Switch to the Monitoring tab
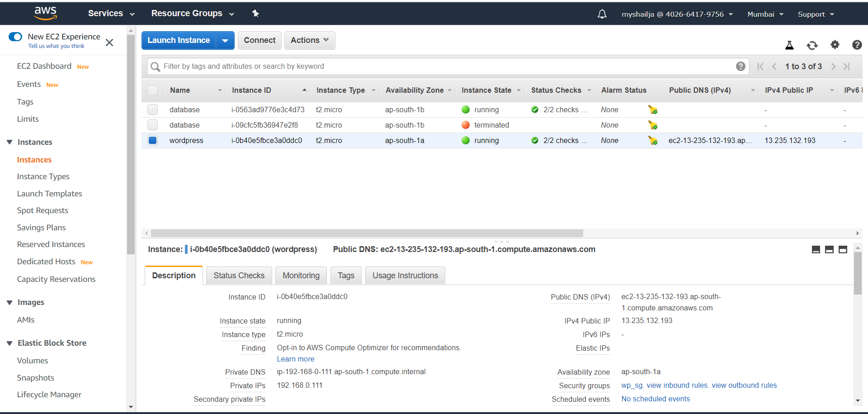The width and height of the screenshot is (868, 414). [301, 276]
